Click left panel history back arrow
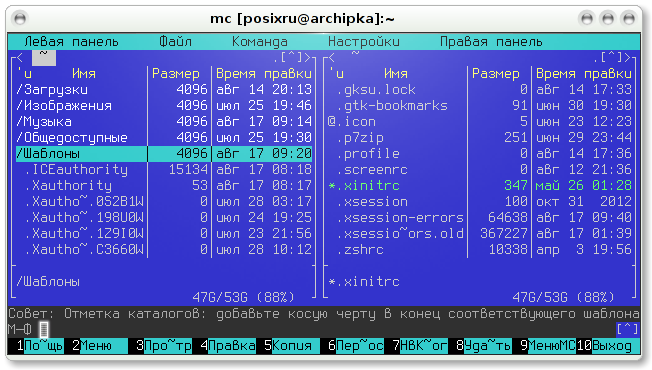 click(20, 57)
